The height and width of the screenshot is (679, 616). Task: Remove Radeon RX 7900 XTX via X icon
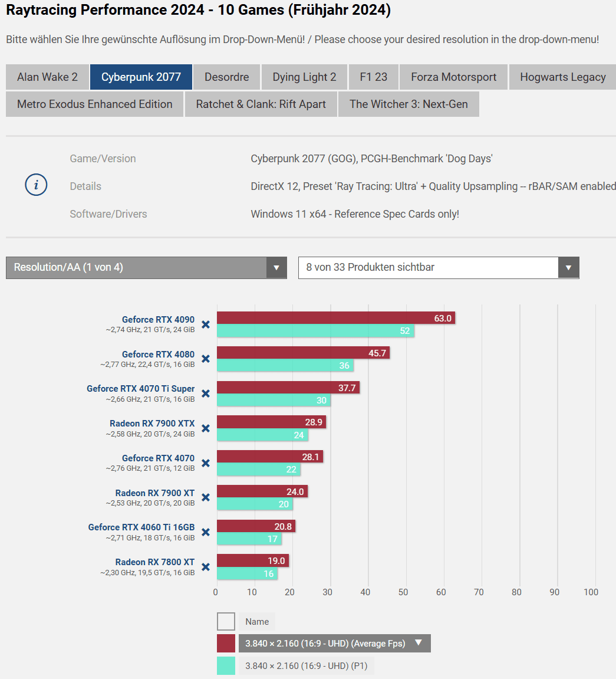click(206, 428)
